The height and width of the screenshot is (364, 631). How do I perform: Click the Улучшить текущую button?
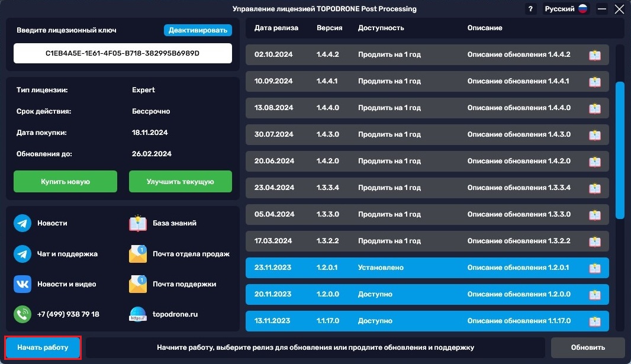[x=181, y=181]
